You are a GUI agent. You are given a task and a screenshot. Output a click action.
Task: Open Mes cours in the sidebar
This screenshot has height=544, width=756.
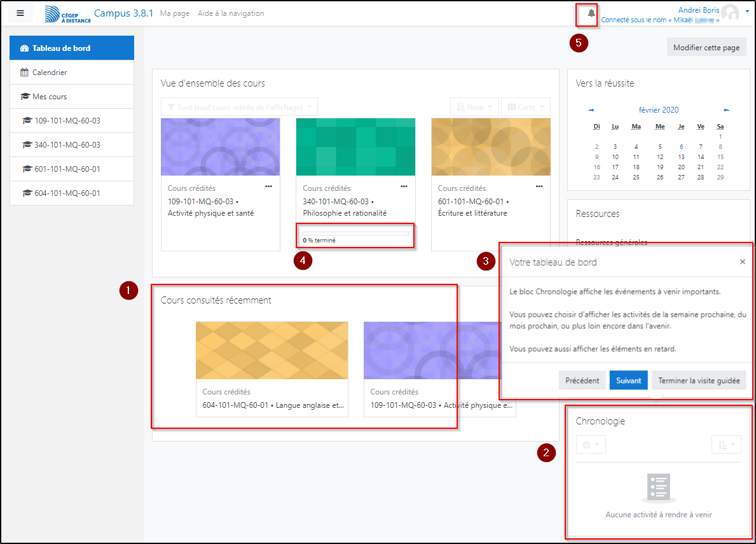[x=50, y=97]
